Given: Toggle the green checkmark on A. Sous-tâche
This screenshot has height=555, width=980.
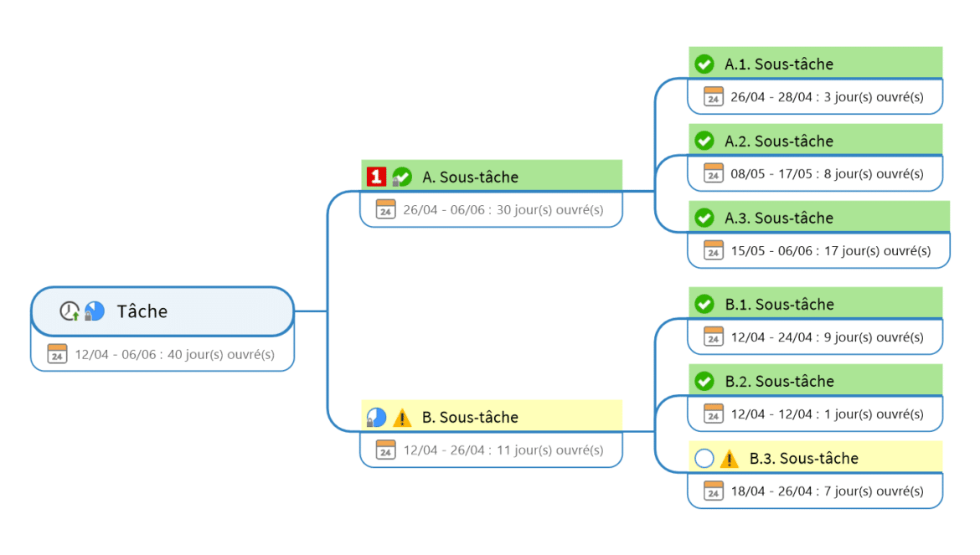Looking at the screenshot, I should click(403, 177).
